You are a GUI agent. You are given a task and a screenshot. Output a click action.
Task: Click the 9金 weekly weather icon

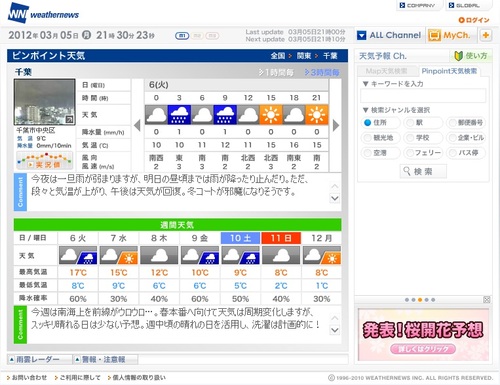[200, 255]
